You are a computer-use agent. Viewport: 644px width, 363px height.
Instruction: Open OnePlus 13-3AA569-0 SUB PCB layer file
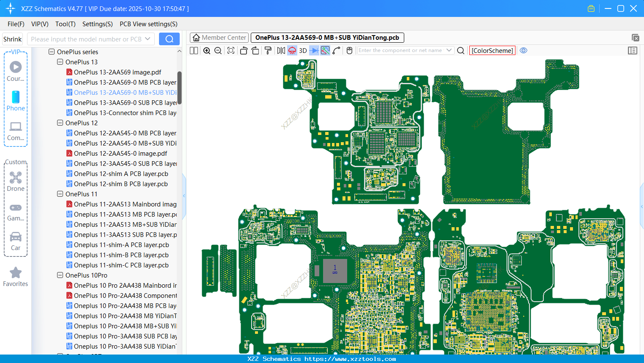click(x=121, y=103)
